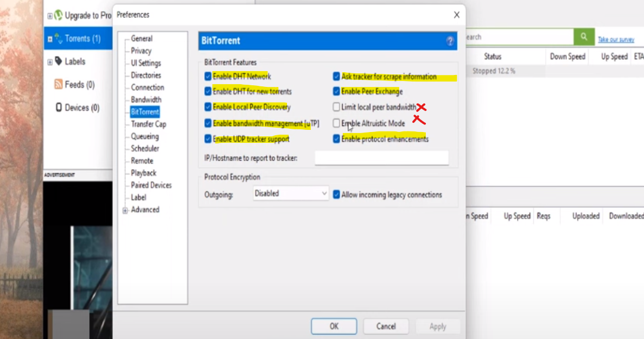This screenshot has width=644, height=339.
Task: Expand the Advanced tree node
Action: point(125,210)
